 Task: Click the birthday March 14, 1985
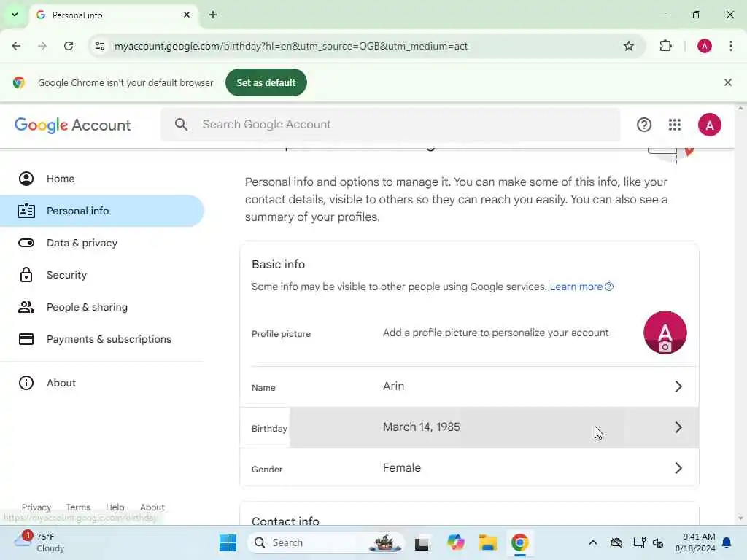[x=422, y=427]
